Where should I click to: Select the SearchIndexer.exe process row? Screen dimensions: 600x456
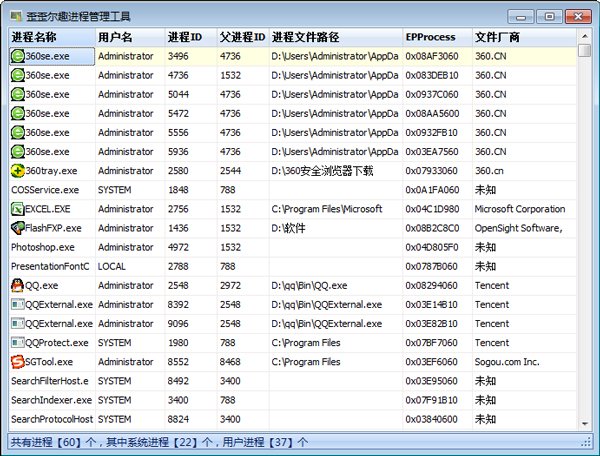click(293, 401)
